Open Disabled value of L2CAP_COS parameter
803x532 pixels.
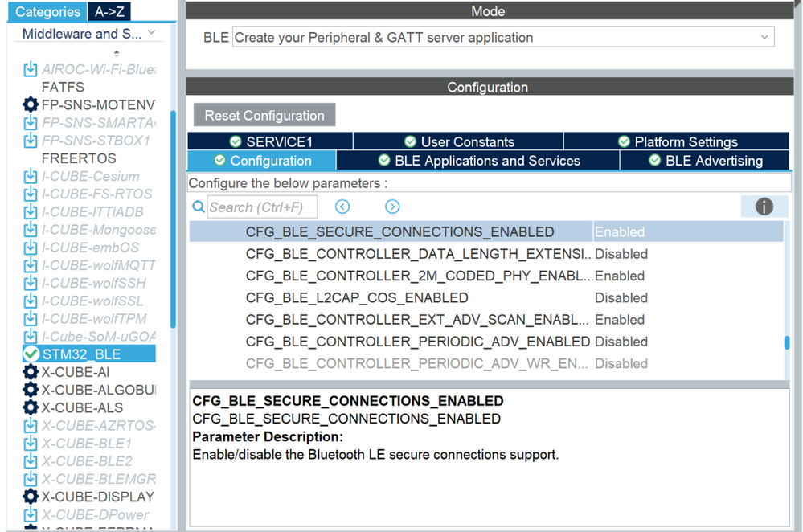(x=688, y=298)
